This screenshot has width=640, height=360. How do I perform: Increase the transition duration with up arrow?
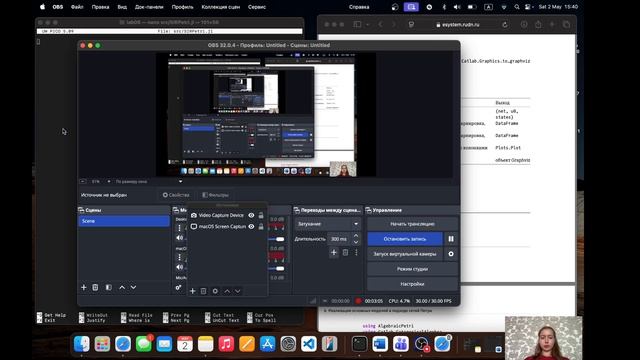(356, 236)
